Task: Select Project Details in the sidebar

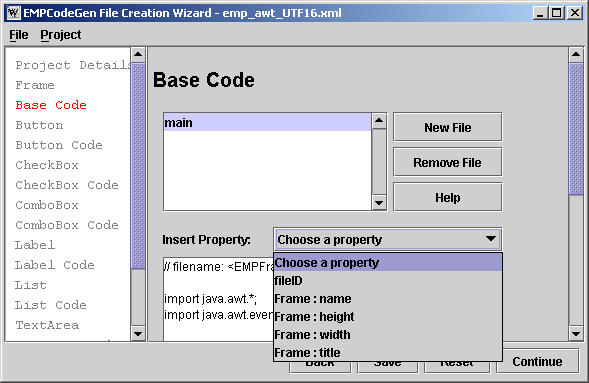Action: pos(73,65)
